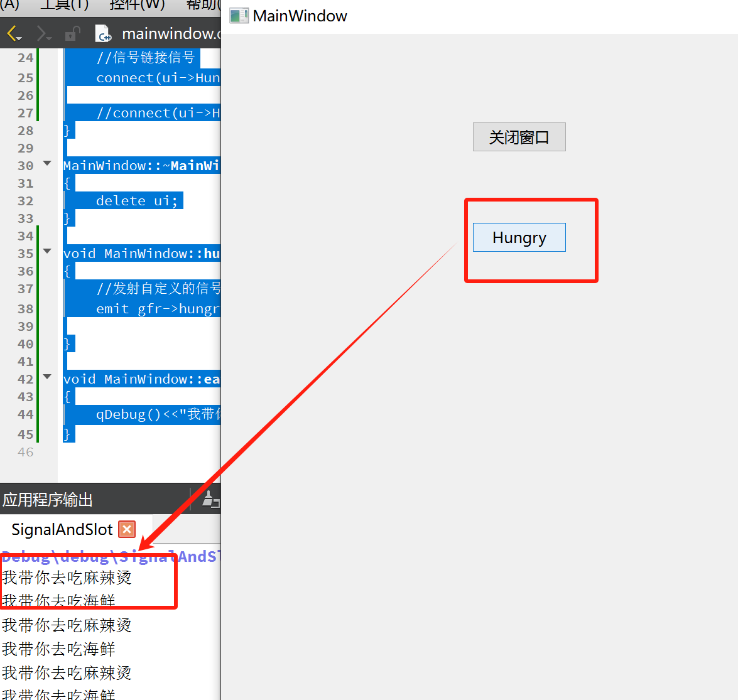The height and width of the screenshot is (700, 738).
Task: Click the 关闭窗口 button
Action: (x=519, y=137)
